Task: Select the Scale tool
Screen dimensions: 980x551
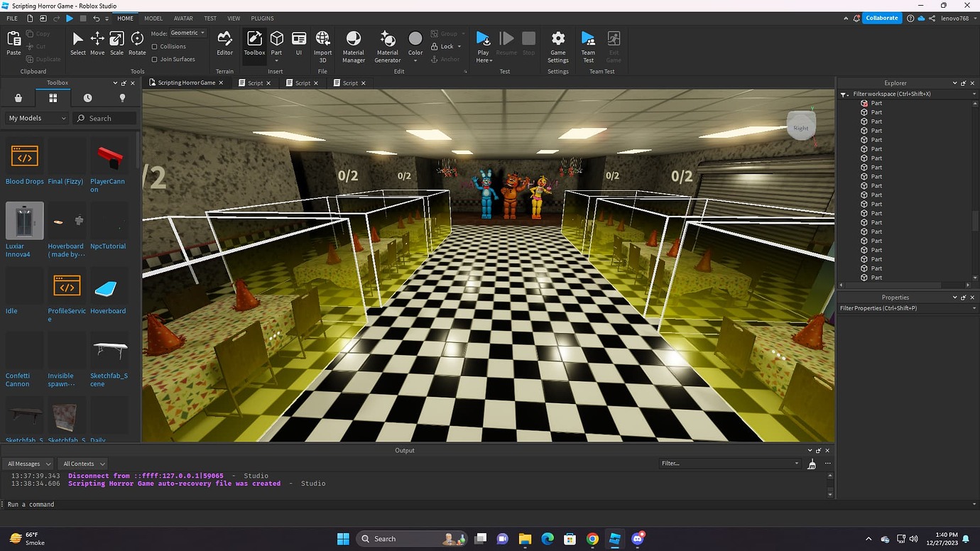Action: pyautogui.click(x=116, y=43)
